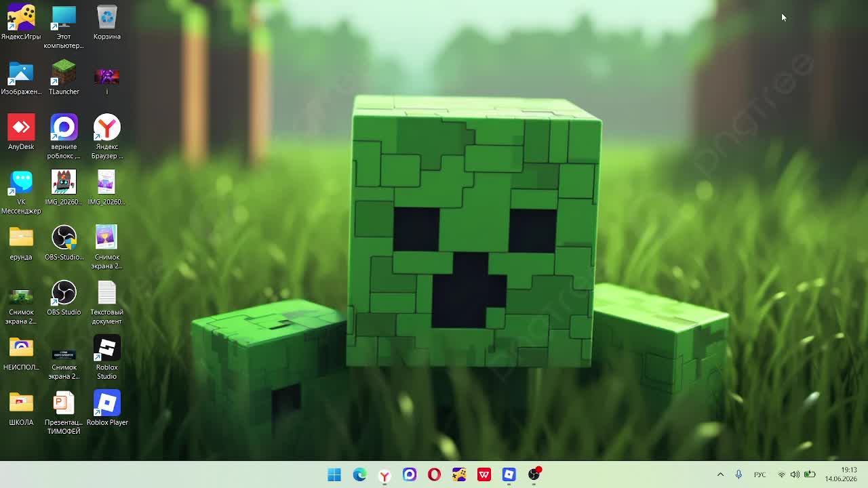Select the НЕИСПОЛ... folder on desktop

[21, 354]
